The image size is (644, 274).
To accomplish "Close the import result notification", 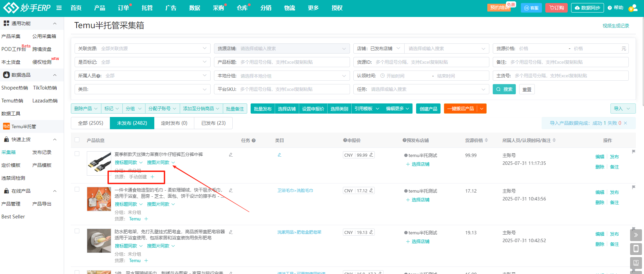I will click(625, 123).
